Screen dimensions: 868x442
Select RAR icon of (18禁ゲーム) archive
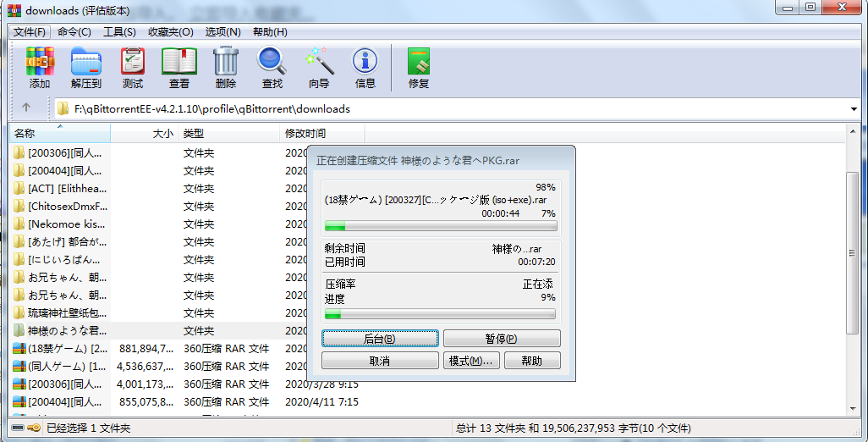coord(19,348)
